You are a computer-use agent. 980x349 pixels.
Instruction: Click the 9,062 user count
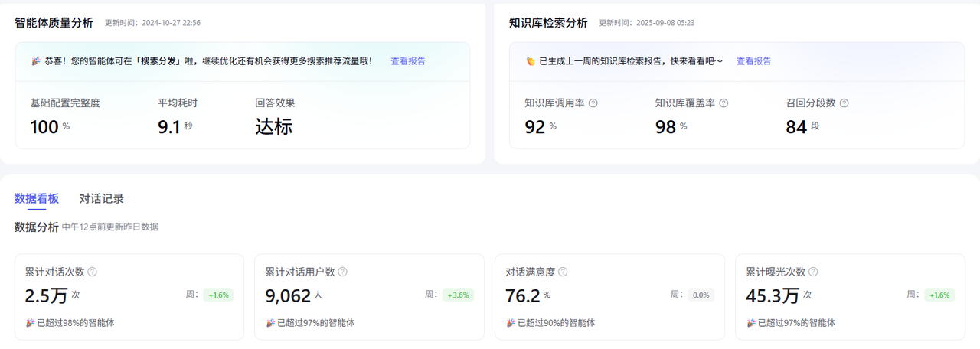click(x=289, y=295)
